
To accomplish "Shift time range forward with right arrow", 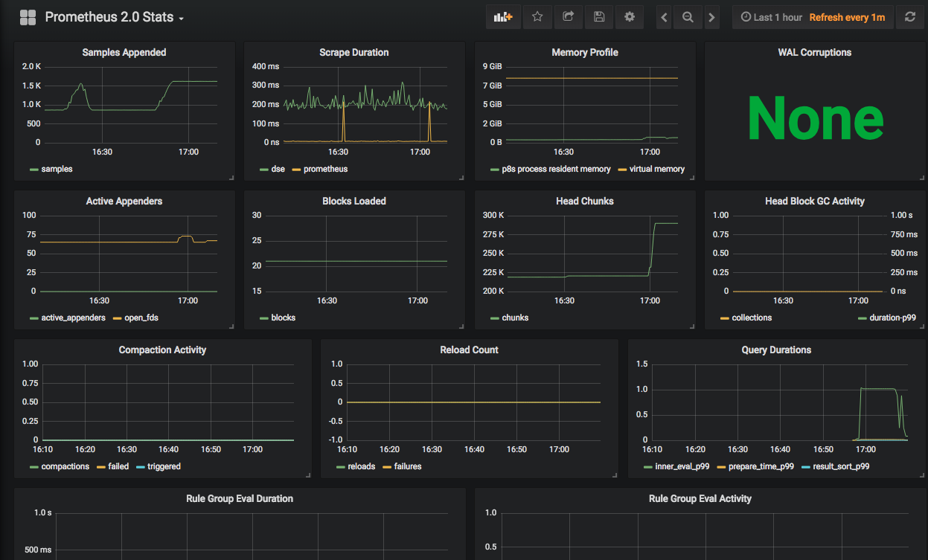I will (x=712, y=17).
